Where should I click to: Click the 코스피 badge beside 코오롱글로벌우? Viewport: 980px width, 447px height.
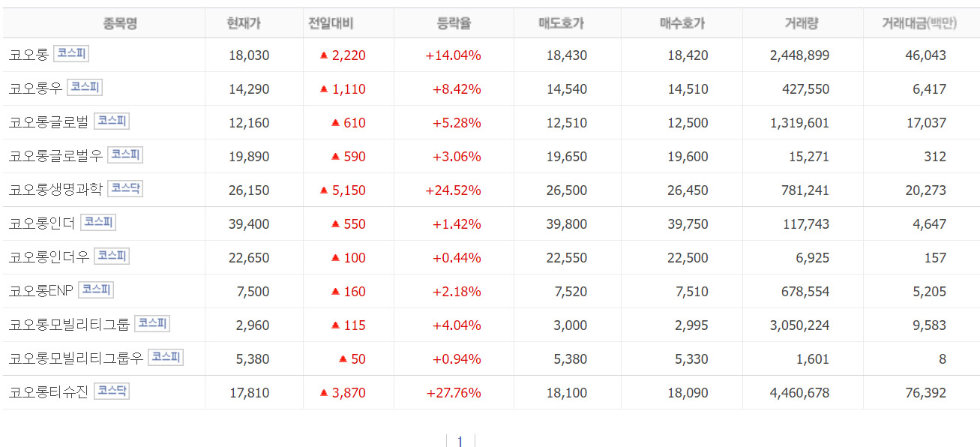(x=125, y=154)
